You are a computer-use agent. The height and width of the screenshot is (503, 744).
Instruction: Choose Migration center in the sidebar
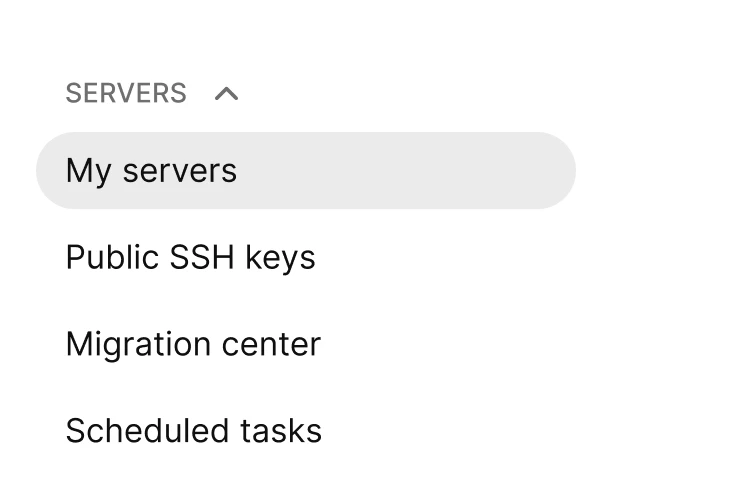[x=193, y=345]
